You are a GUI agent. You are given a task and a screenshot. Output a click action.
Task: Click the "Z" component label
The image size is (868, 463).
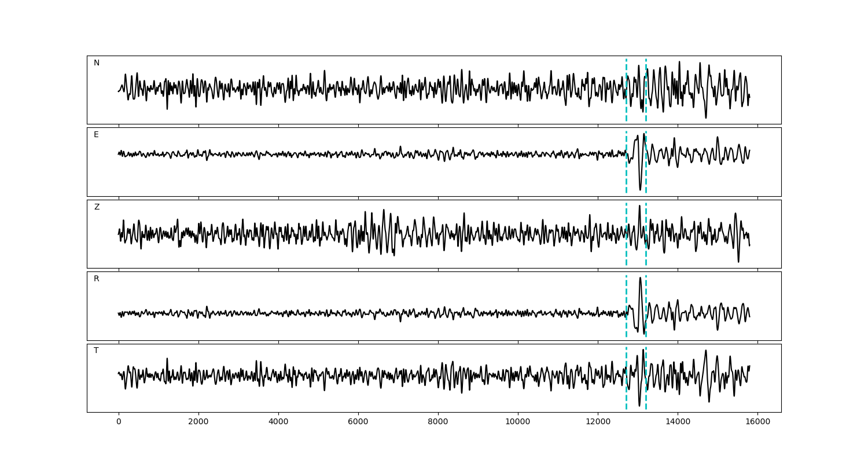click(97, 207)
